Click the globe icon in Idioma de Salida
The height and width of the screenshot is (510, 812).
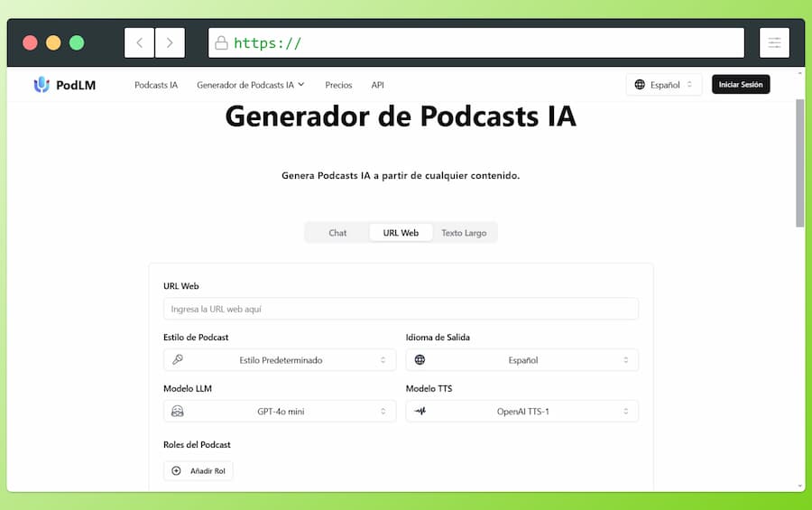tap(420, 360)
